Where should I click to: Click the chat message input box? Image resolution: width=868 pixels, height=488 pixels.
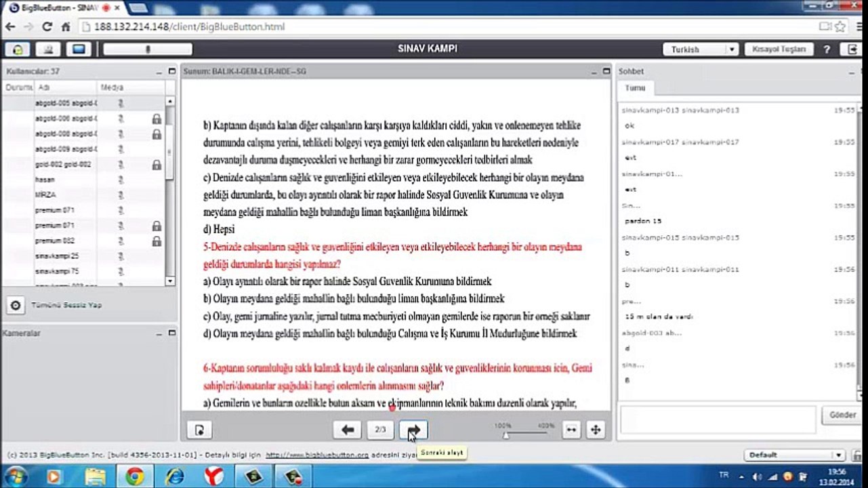[718, 420]
